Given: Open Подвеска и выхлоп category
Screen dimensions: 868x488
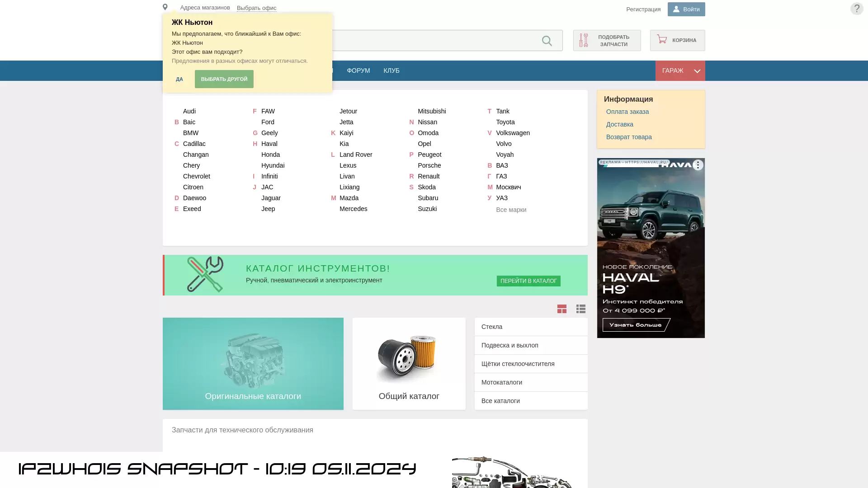Looking at the screenshot, I should 531,345.
